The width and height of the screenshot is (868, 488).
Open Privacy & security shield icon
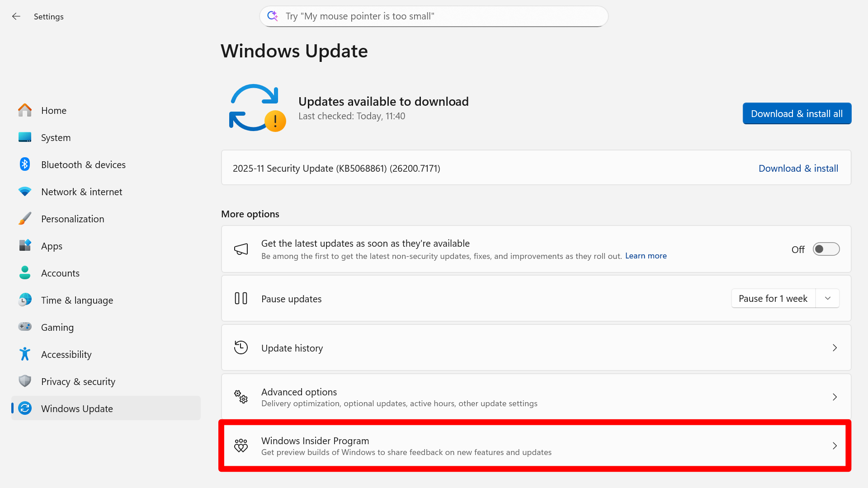coord(24,381)
